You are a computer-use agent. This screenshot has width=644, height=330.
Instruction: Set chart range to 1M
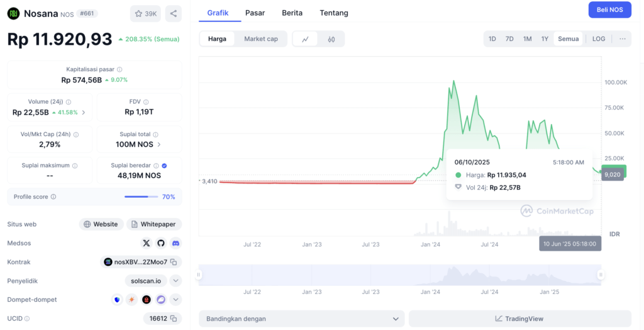[x=528, y=38]
